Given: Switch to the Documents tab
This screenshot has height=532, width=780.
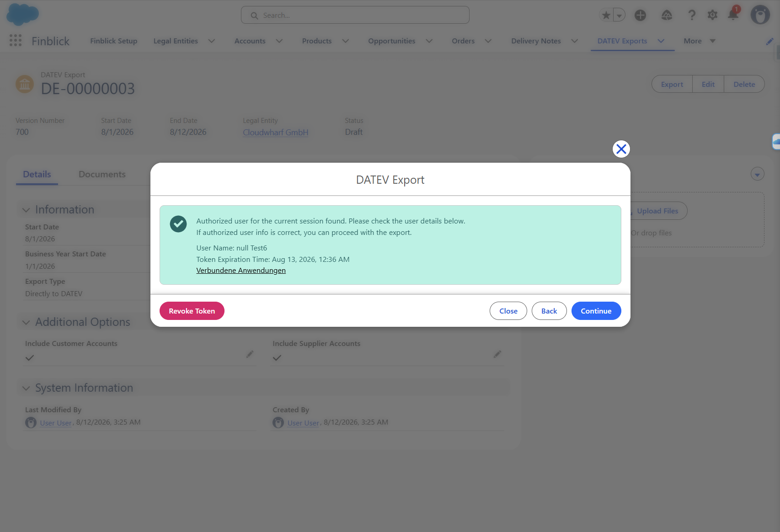Looking at the screenshot, I should click(102, 174).
